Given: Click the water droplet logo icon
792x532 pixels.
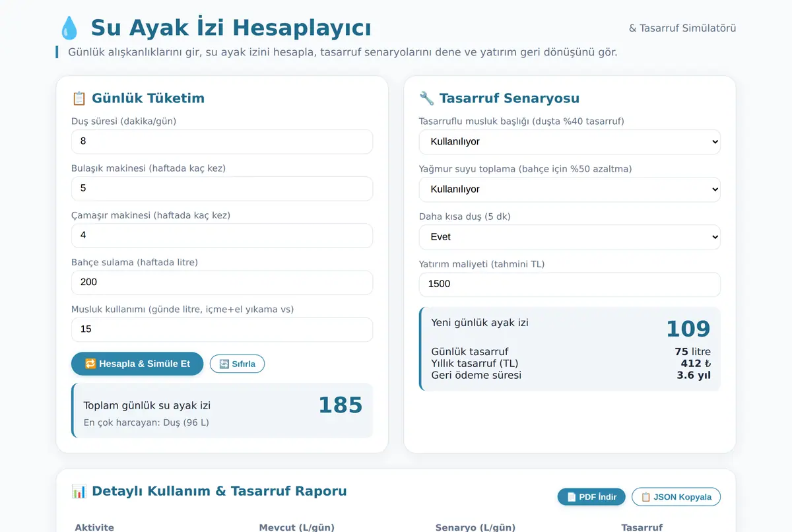Looking at the screenshot, I should (x=69, y=28).
